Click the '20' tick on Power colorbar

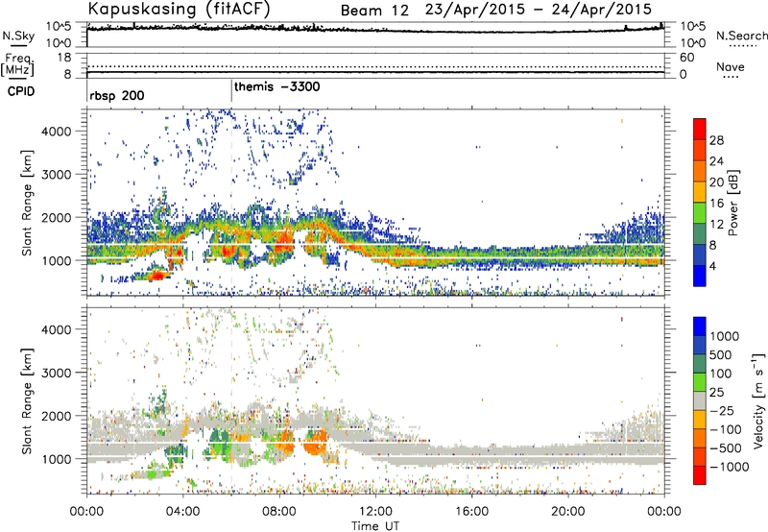716,182
